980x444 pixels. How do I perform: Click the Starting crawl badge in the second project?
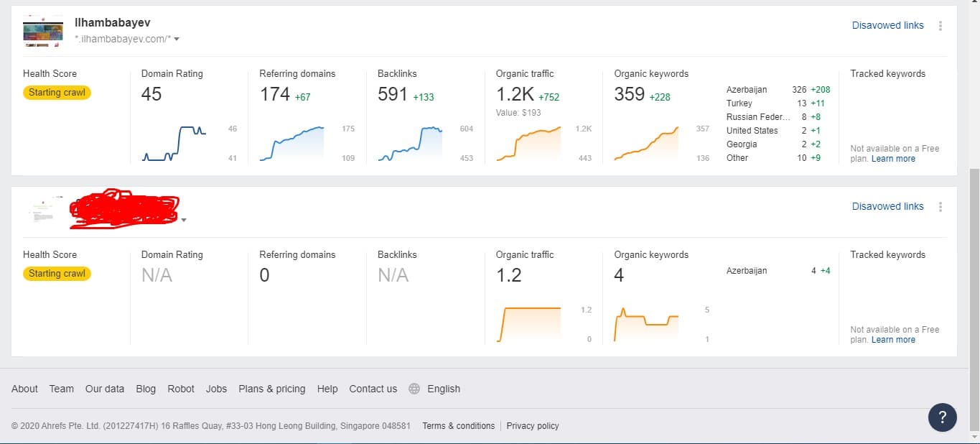coord(57,274)
